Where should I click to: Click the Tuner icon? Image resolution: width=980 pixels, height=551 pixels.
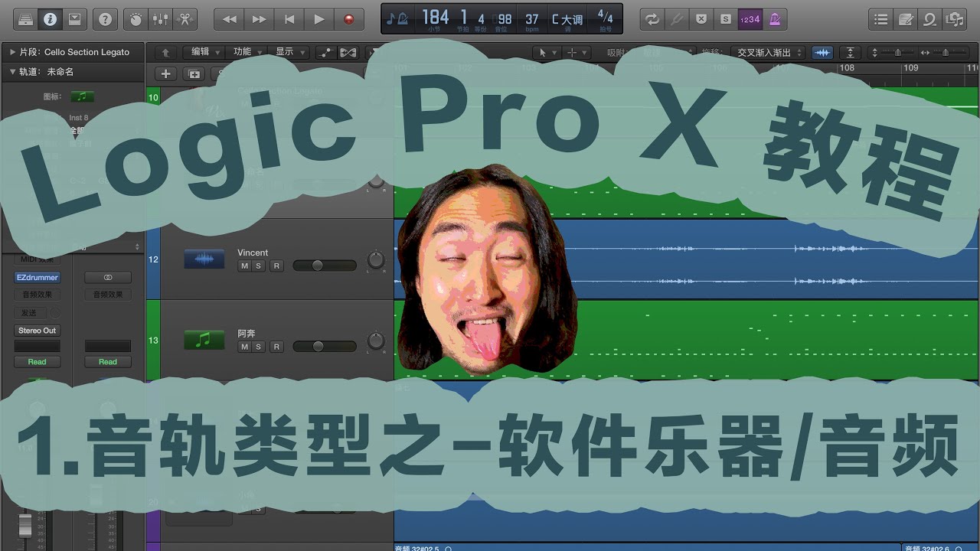676,19
